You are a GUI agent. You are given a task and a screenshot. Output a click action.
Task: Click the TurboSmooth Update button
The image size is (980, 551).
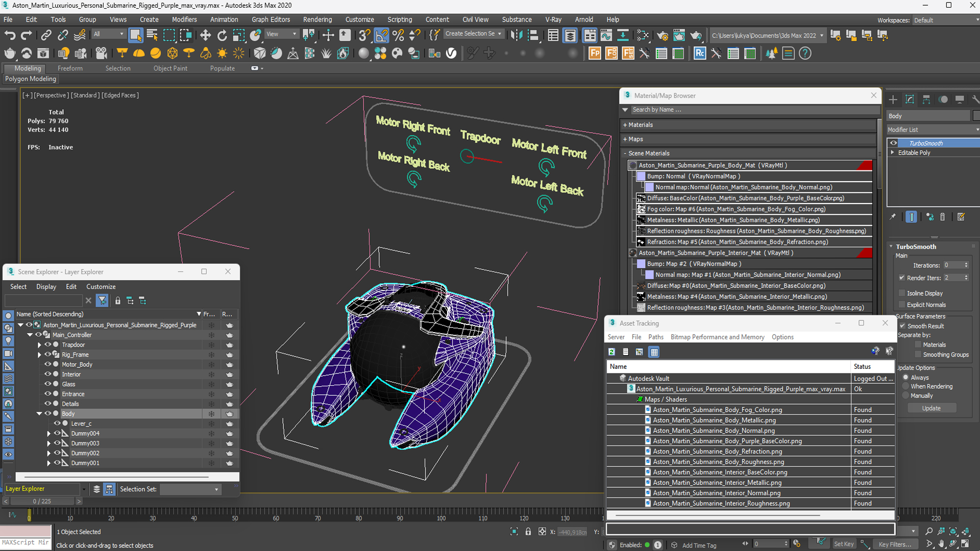(x=931, y=408)
